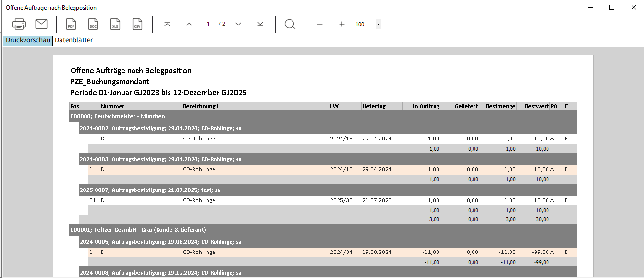Jump to the first page
The width and height of the screenshot is (644, 278).
(167, 24)
